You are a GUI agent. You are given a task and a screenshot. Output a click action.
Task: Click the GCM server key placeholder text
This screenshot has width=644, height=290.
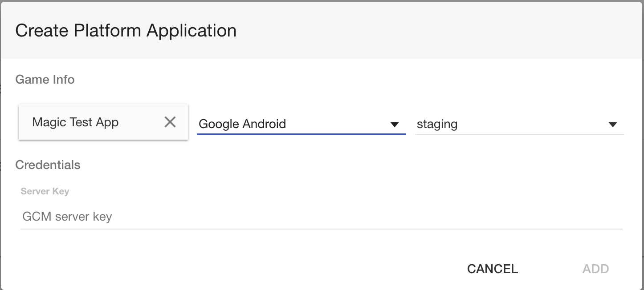[67, 217]
